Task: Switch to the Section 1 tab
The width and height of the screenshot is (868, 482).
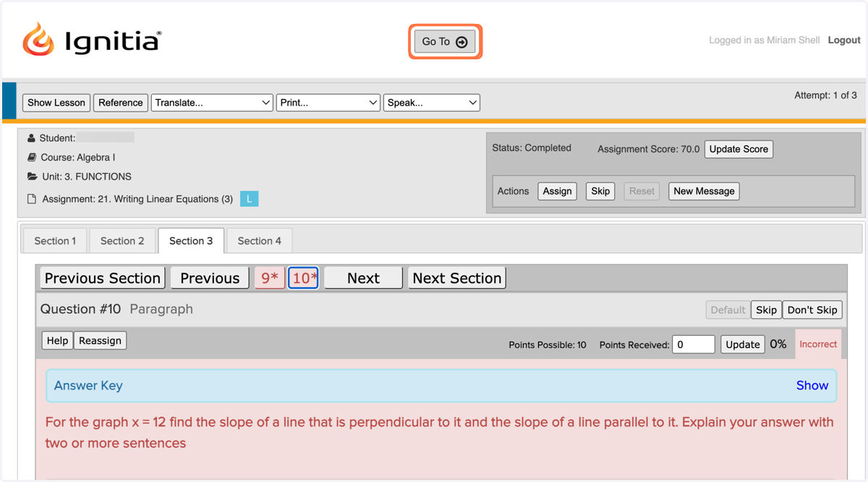Action: pos(55,241)
